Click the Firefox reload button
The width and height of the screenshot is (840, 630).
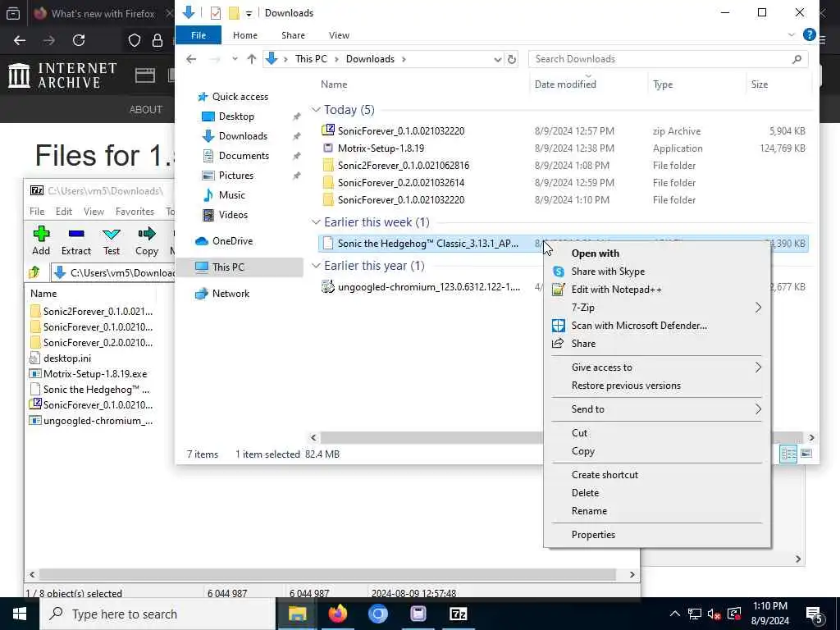pyautogui.click(x=79, y=40)
